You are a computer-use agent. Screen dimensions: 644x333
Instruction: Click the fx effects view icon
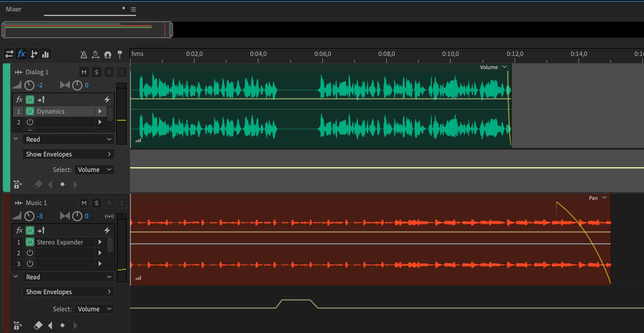(21, 54)
